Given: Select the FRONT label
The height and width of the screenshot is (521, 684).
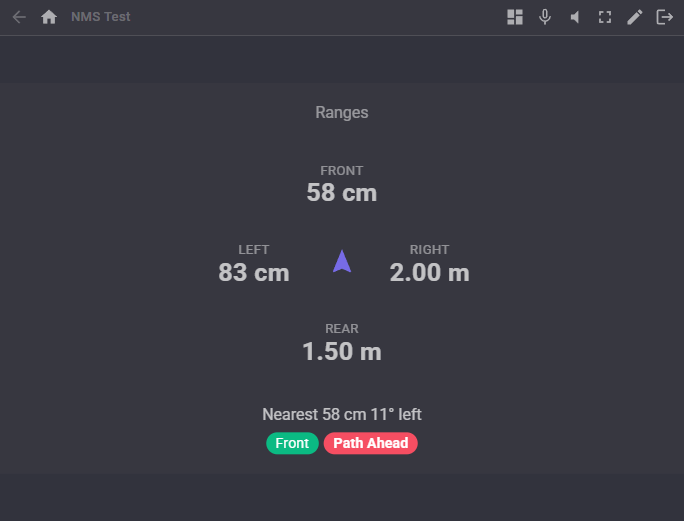Looking at the screenshot, I should click(x=342, y=171).
